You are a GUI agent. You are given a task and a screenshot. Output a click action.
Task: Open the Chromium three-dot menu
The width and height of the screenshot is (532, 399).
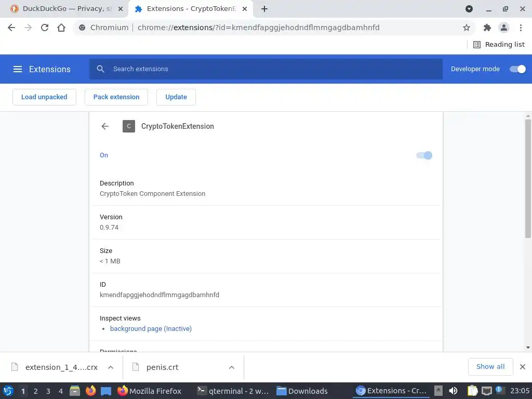(x=521, y=28)
